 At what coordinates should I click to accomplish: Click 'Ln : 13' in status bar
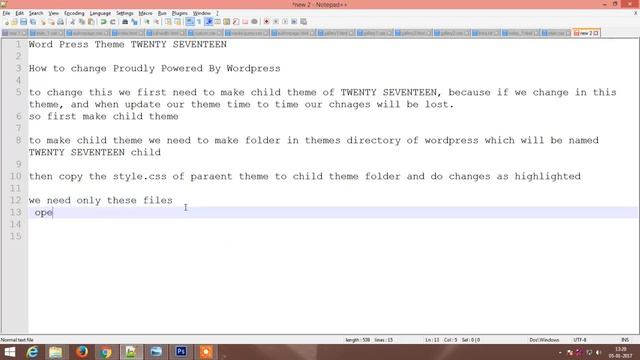[432, 340]
